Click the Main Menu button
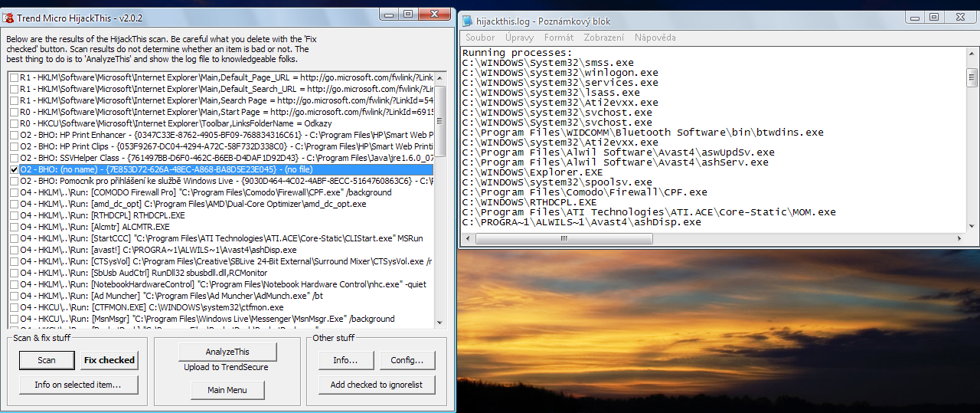980x413 pixels. click(227, 390)
